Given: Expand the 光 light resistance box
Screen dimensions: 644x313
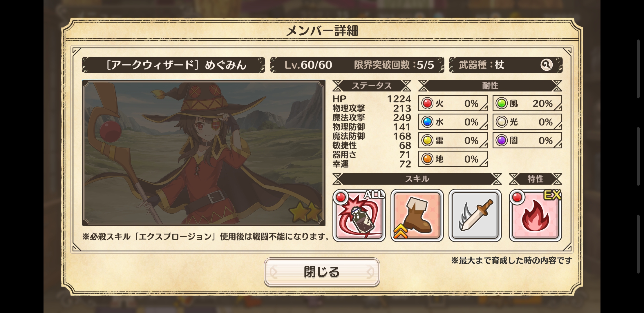Looking at the screenshot, I should pyautogui.click(x=527, y=122).
